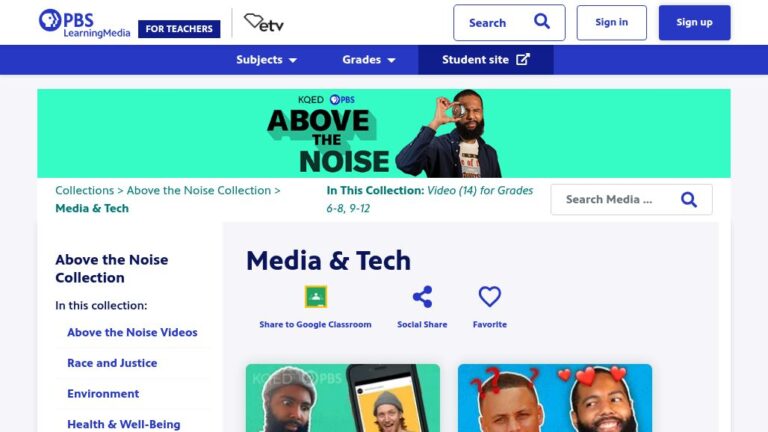The width and height of the screenshot is (768, 432).
Task: Open Social Share icon
Action: tap(422, 297)
